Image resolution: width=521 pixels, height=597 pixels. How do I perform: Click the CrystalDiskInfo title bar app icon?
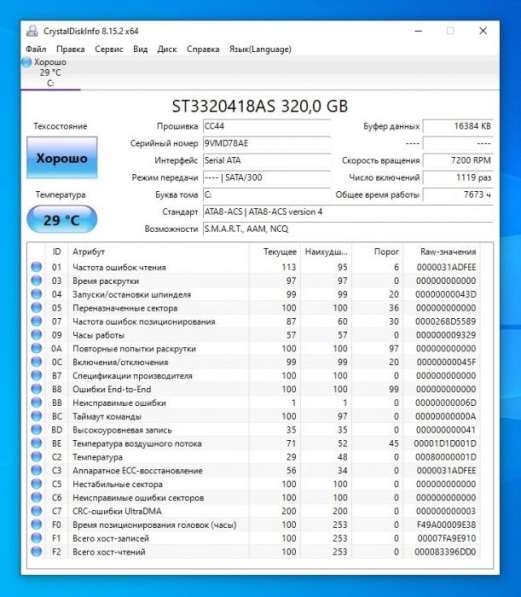(32, 31)
